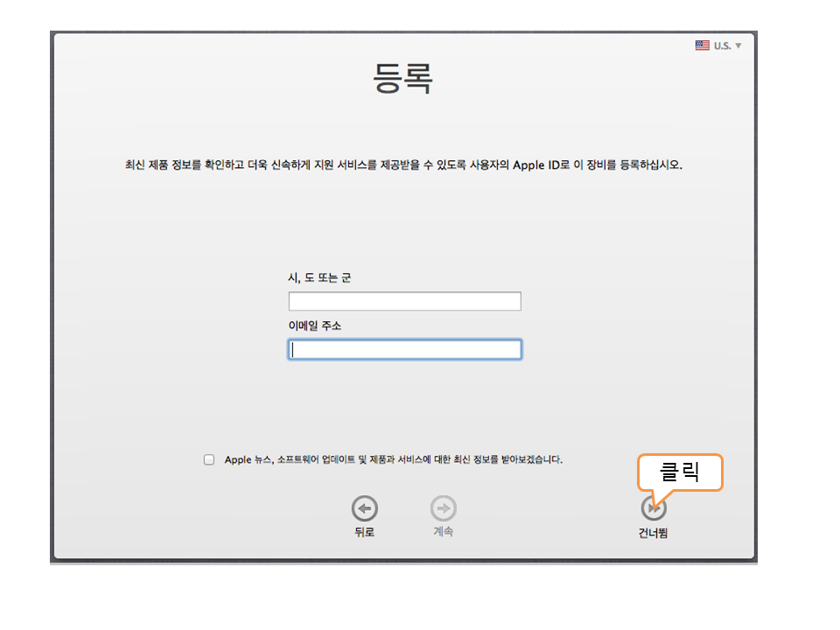Screen dimensions: 840x630
Task: Click the Apple 뉴스 checkbox label text
Action: pyautogui.click(x=393, y=459)
